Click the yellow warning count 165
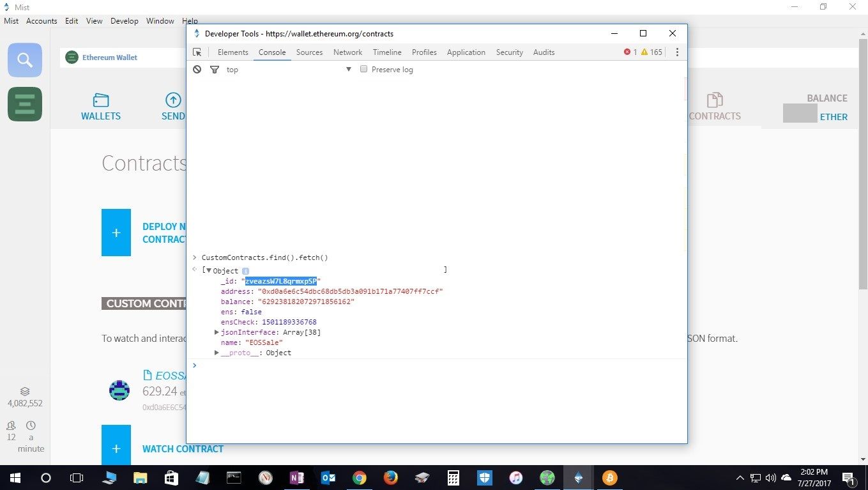This screenshot has width=868, height=490. (x=651, y=52)
